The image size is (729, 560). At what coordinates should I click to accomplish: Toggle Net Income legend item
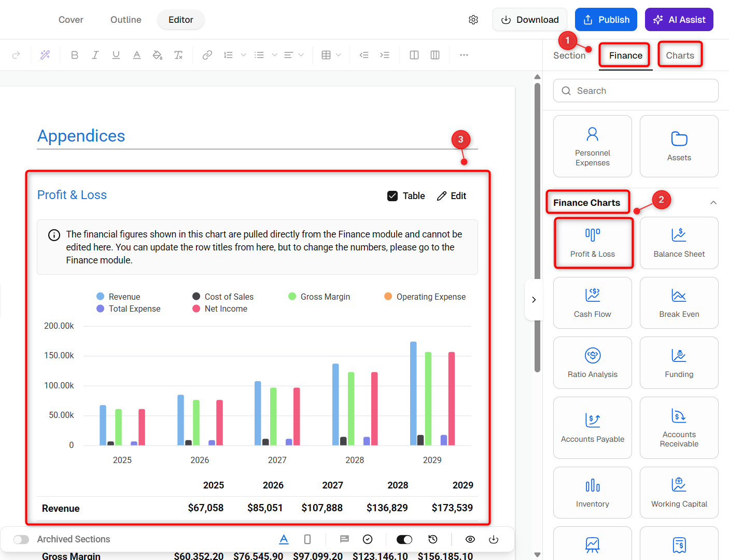point(220,309)
